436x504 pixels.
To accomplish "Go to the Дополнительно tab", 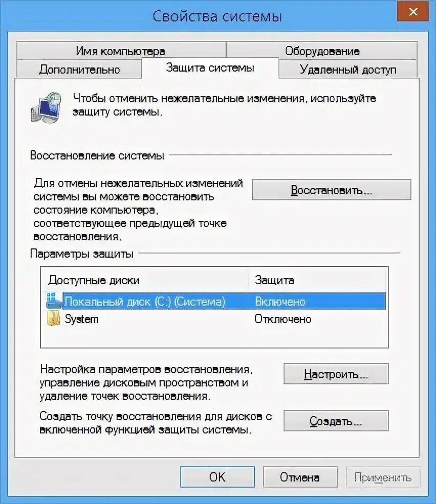I will [79, 69].
